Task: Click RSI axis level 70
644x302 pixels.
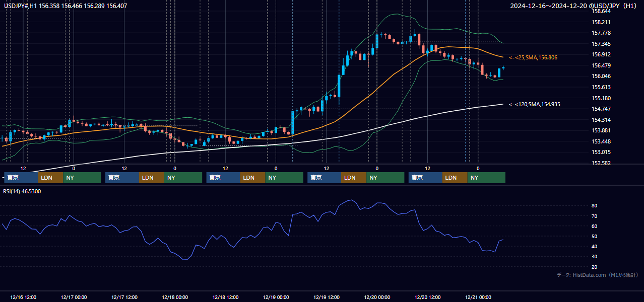Action: click(595, 216)
